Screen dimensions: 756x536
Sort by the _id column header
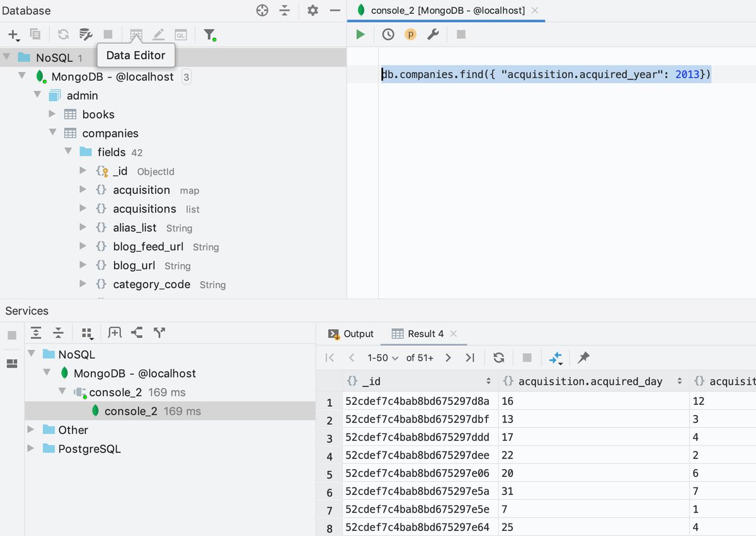(420, 381)
